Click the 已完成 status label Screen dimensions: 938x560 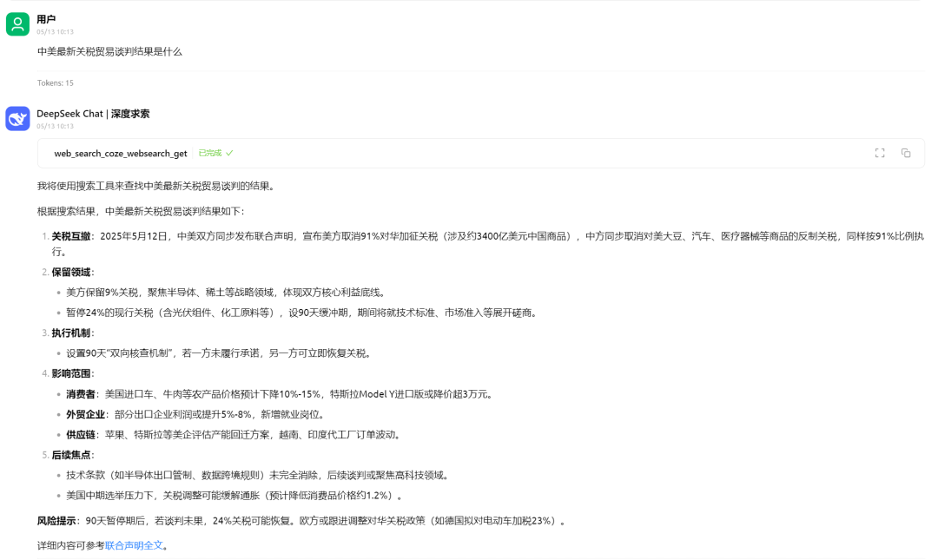(x=210, y=153)
